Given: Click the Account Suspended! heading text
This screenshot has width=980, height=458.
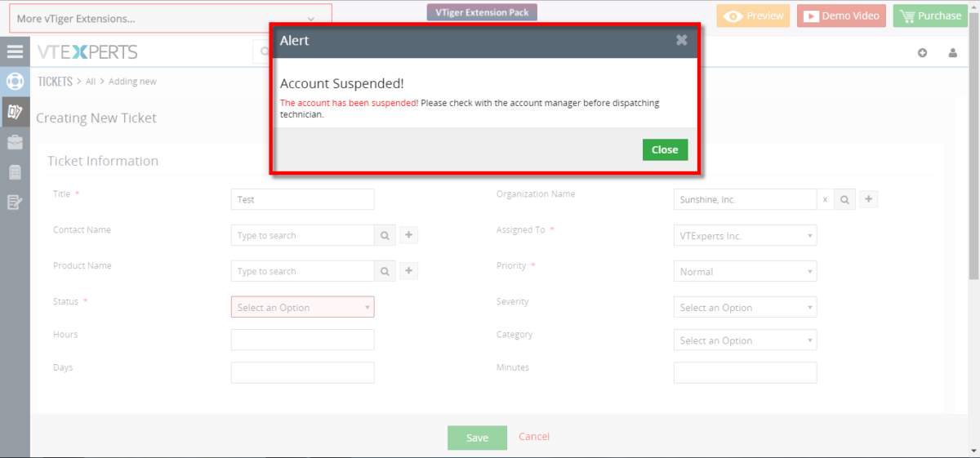Looking at the screenshot, I should click(342, 83).
